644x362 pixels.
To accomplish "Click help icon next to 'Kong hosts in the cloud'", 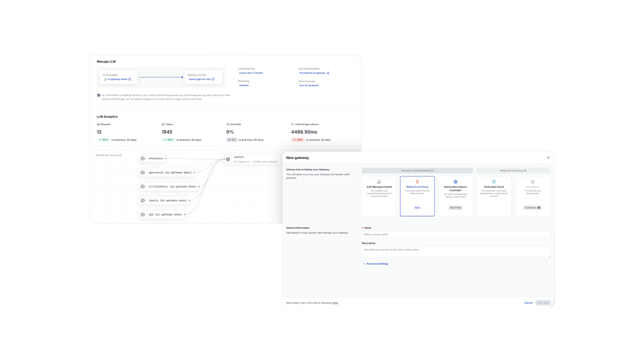I will pos(525,171).
